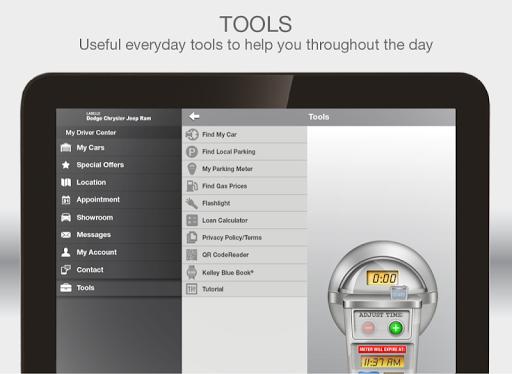The height and width of the screenshot is (374, 512).
Task: Tap the back arrow in Tools header
Action: [194, 117]
